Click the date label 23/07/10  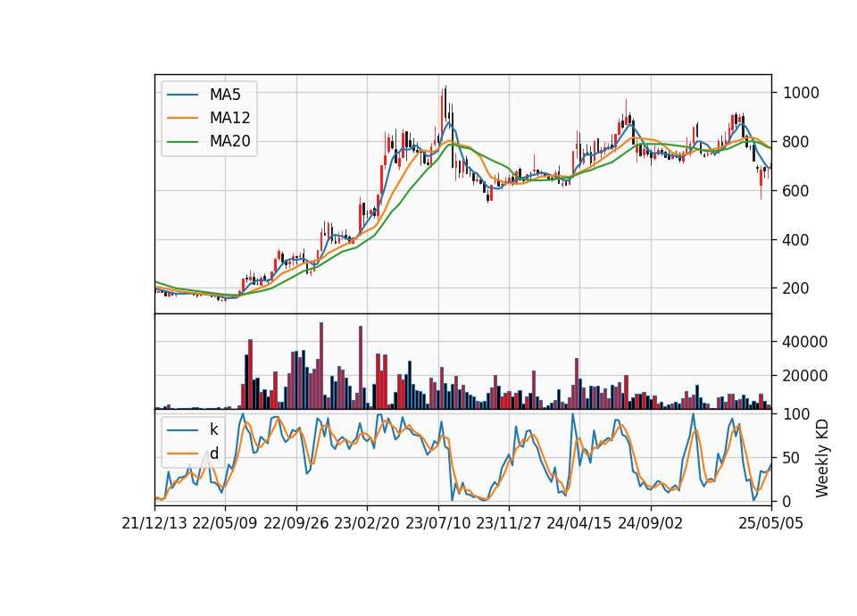[x=437, y=524]
